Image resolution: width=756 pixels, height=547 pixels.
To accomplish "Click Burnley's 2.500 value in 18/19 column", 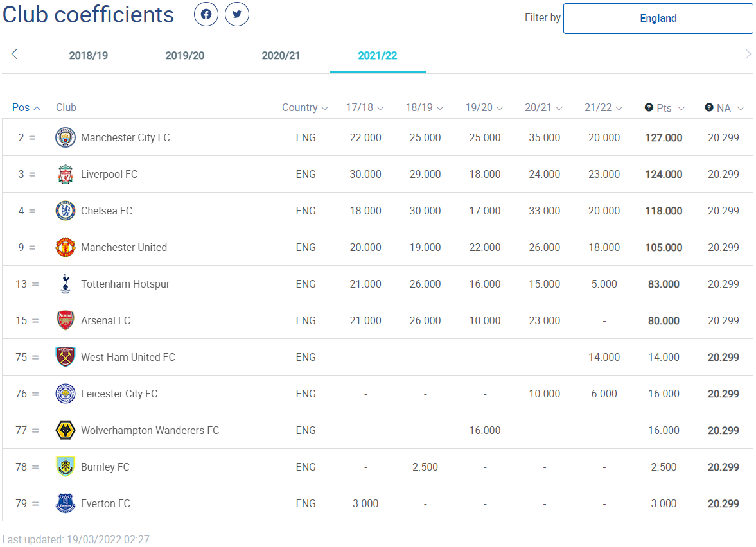I will [425, 467].
